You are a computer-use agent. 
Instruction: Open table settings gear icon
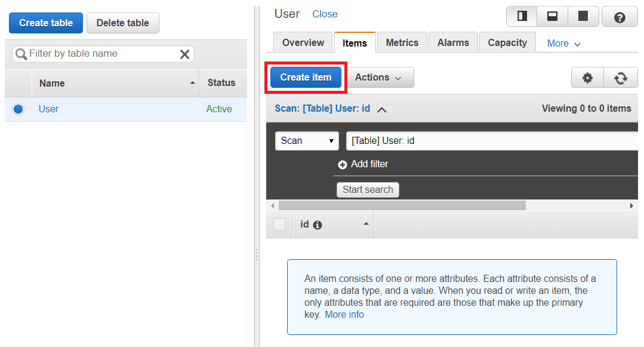coord(587,78)
